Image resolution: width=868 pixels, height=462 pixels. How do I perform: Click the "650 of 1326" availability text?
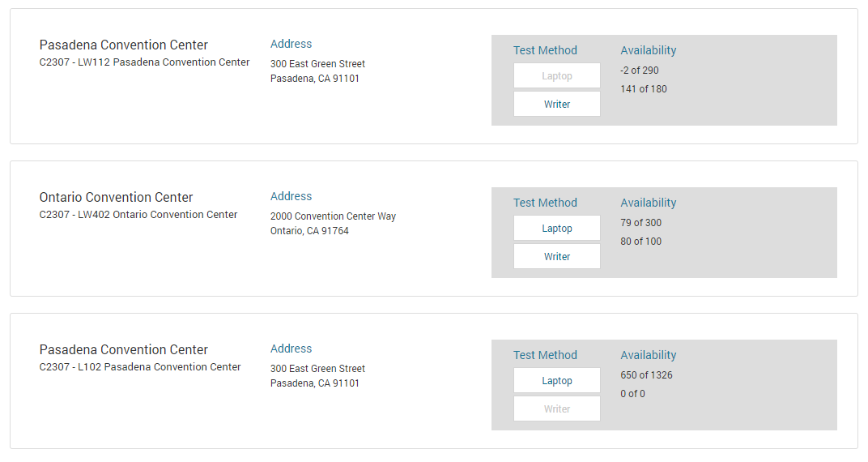(646, 375)
